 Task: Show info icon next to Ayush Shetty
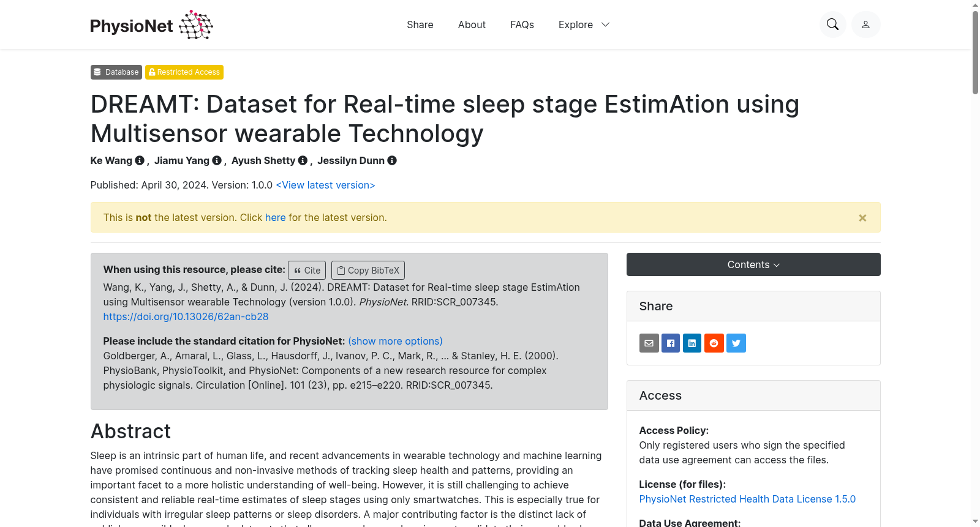(x=303, y=160)
